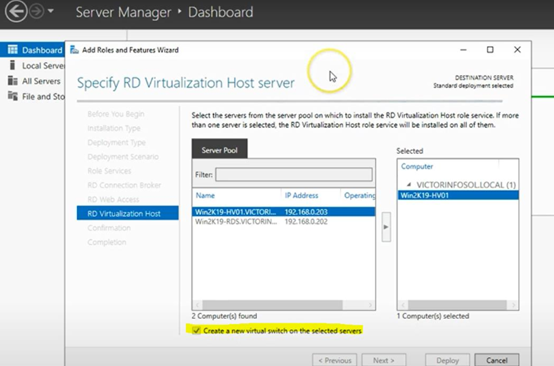
Task: Toggle Create a new virtual switch checkbox
Action: tap(196, 331)
